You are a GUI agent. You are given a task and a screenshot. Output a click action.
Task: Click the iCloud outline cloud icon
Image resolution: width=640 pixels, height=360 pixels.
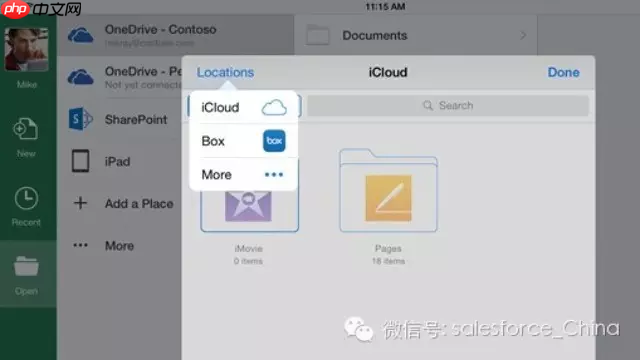coord(274,107)
